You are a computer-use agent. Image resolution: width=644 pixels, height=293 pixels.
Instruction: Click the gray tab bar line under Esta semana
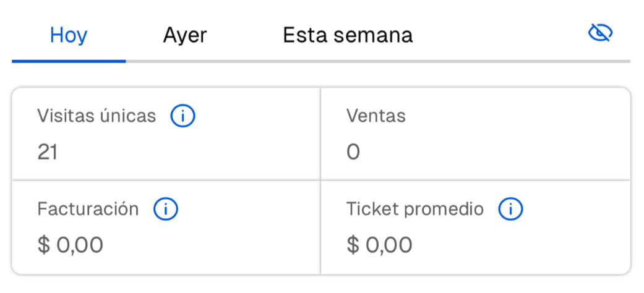tap(348, 61)
